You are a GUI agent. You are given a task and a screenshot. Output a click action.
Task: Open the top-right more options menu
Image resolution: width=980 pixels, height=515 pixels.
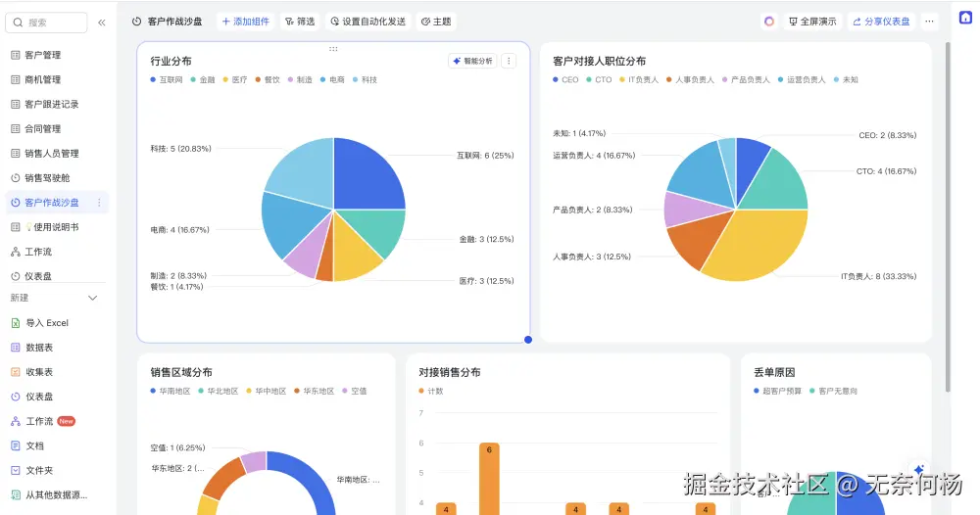click(929, 22)
